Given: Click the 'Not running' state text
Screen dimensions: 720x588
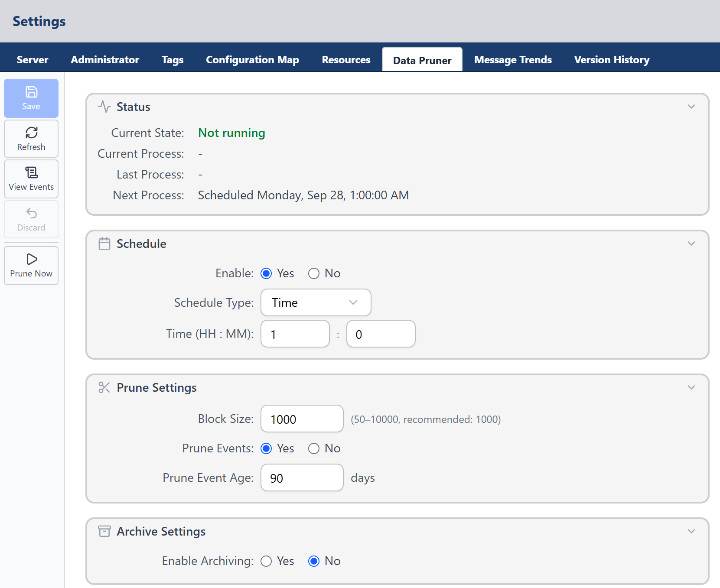Looking at the screenshot, I should pos(231,133).
